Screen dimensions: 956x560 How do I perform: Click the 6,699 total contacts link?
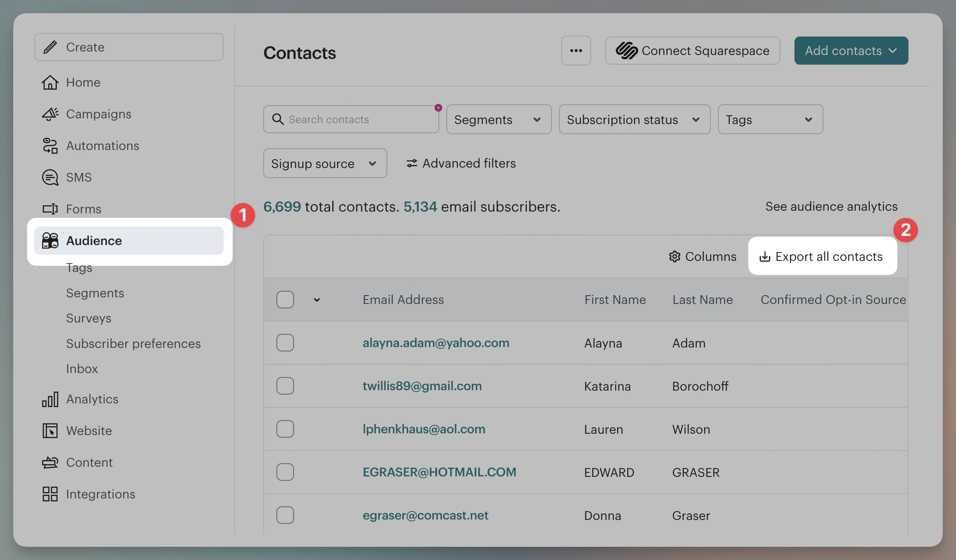pos(282,206)
